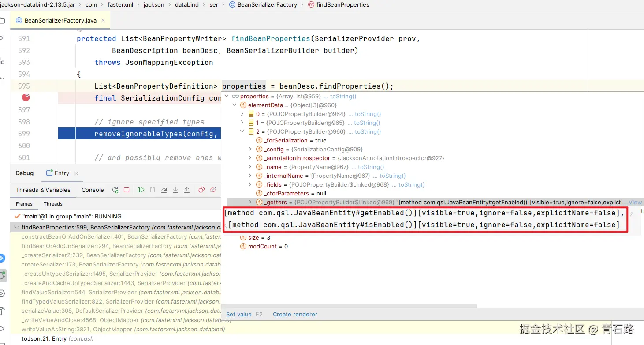Click checkmark icon of main thread
644x345 pixels.
pos(17,216)
